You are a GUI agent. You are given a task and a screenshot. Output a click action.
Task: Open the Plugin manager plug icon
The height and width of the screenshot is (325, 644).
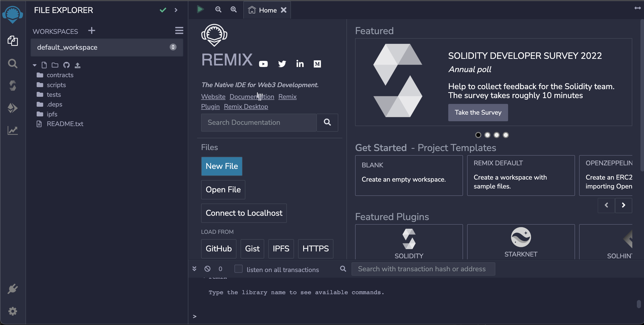(12, 289)
